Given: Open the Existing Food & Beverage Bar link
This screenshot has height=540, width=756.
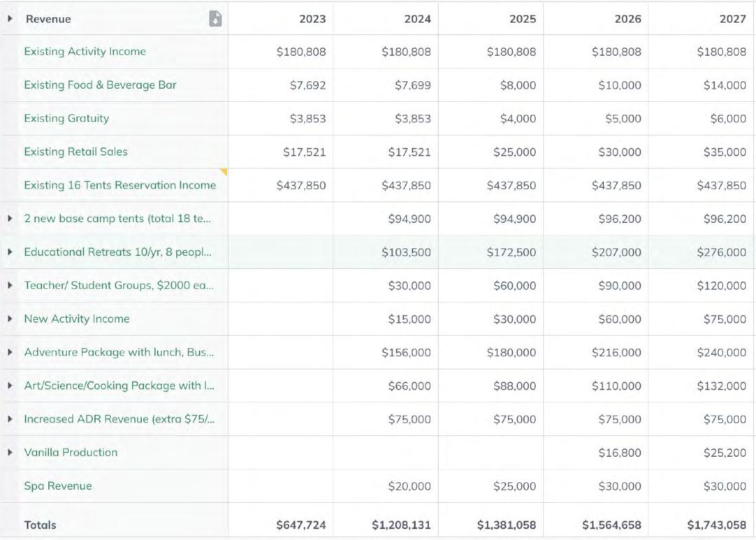Looking at the screenshot, I should (100, 85).
